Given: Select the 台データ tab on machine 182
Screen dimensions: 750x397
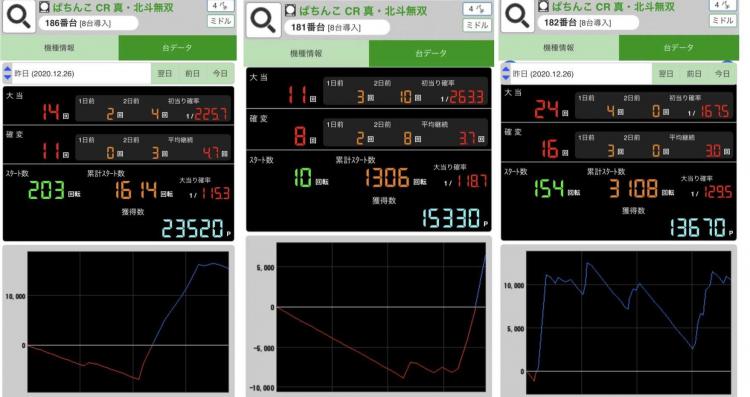Looking at the screenshot, I should pos(678,48).
